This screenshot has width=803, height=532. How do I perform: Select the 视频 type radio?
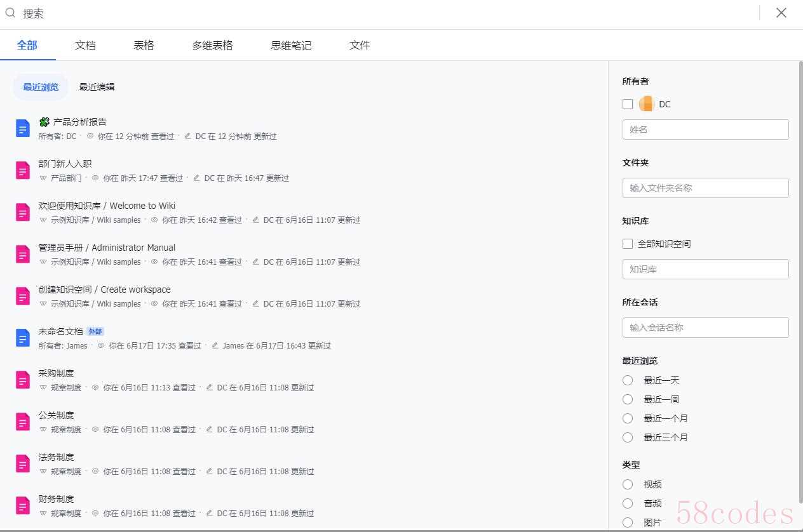[628, 484]
